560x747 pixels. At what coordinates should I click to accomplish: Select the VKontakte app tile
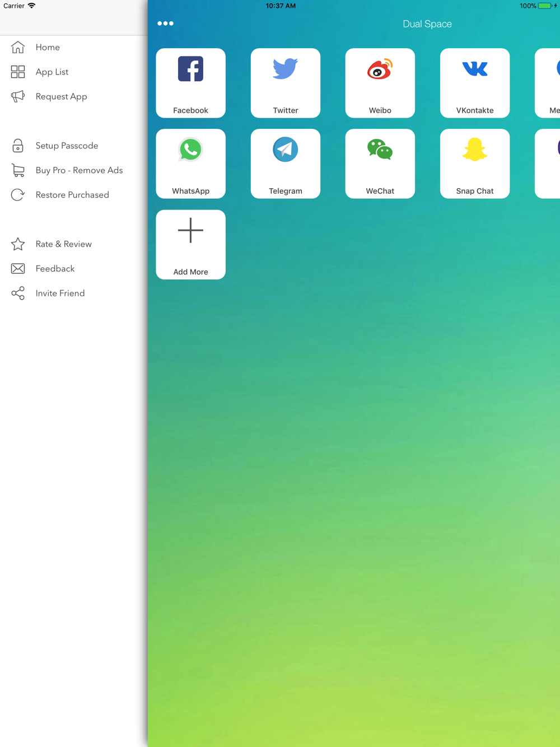475,83
